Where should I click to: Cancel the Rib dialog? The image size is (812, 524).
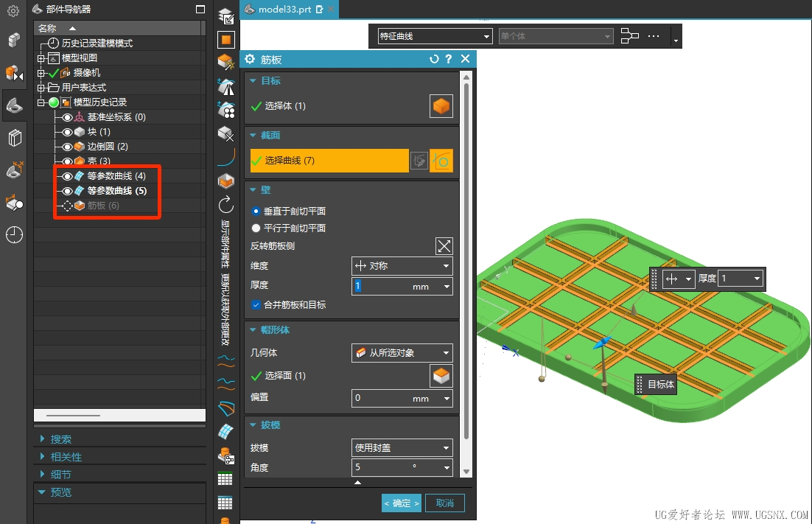445,503
